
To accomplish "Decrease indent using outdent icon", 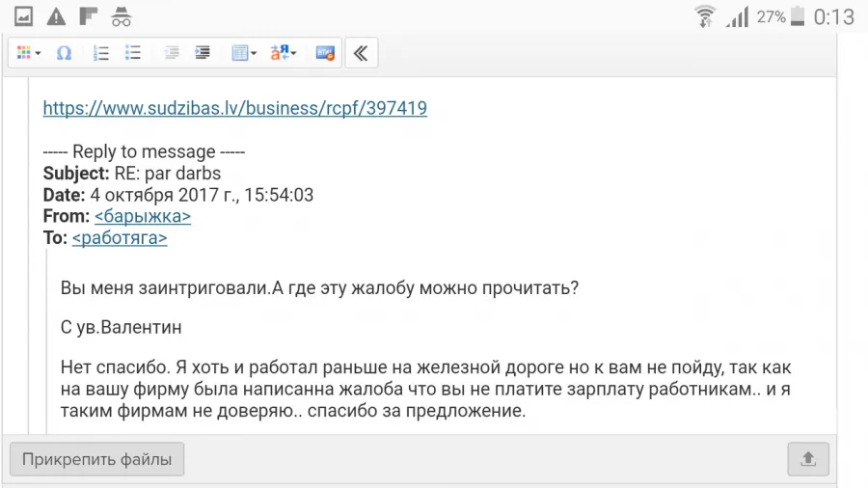I will [171, 53].
